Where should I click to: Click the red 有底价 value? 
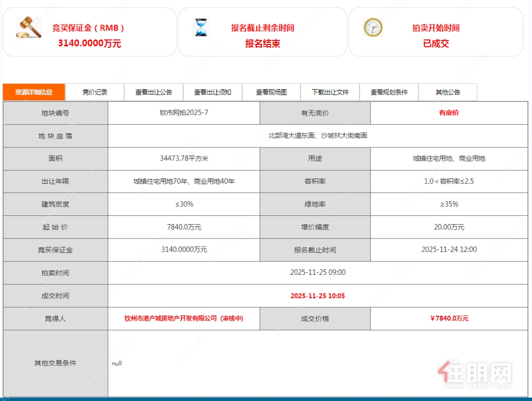click(449, 113)
